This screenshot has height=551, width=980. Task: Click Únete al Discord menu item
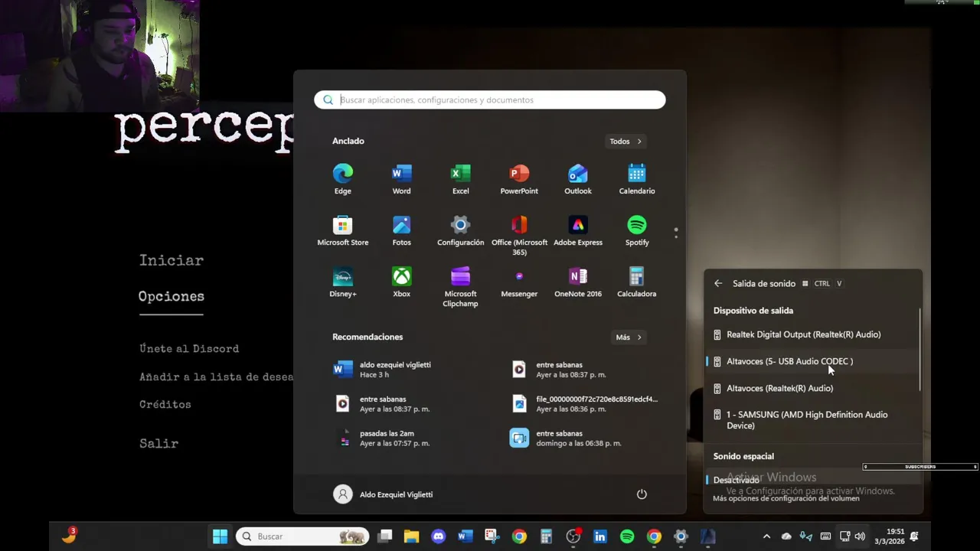click(189, 348)
